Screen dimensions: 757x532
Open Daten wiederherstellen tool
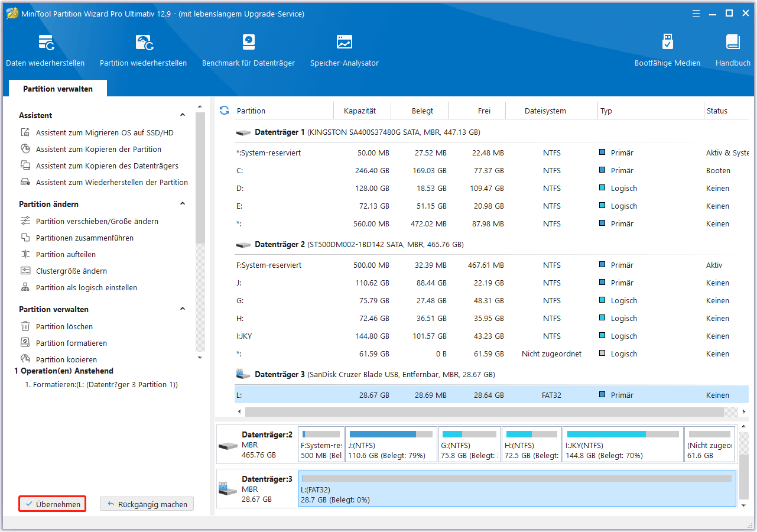click(46, 51)
